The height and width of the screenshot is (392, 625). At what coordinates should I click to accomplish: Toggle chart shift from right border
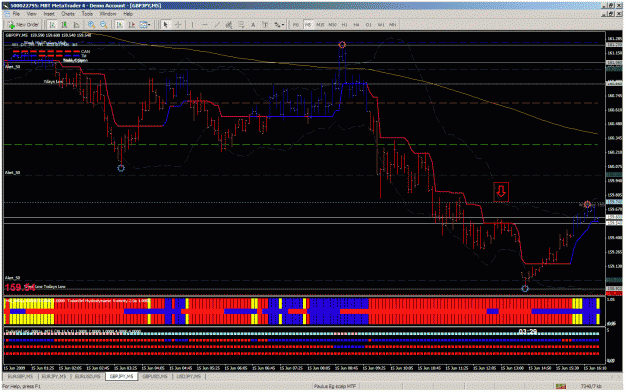point(132,25)
